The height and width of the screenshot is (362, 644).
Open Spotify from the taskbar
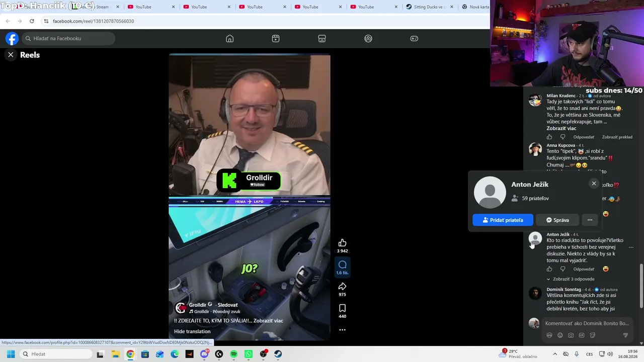(234, 354)
